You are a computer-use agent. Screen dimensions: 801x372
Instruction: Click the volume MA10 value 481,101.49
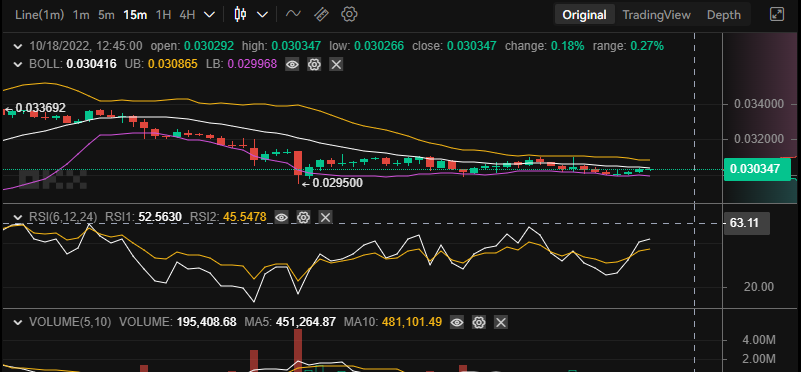412,322
